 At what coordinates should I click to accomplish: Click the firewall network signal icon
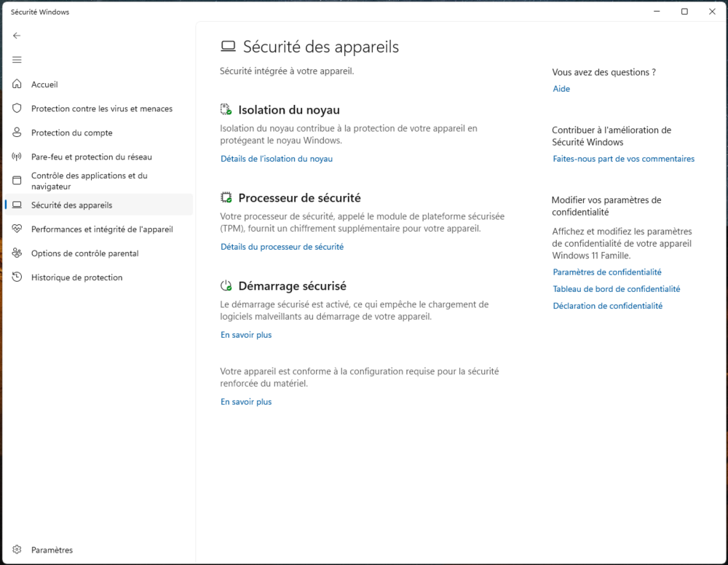pos(17,157)
